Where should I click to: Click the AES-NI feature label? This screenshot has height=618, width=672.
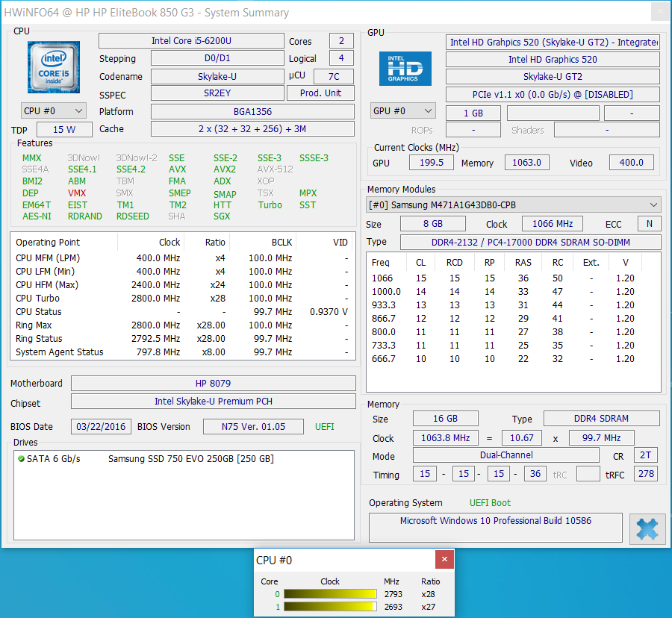[37, 216]
